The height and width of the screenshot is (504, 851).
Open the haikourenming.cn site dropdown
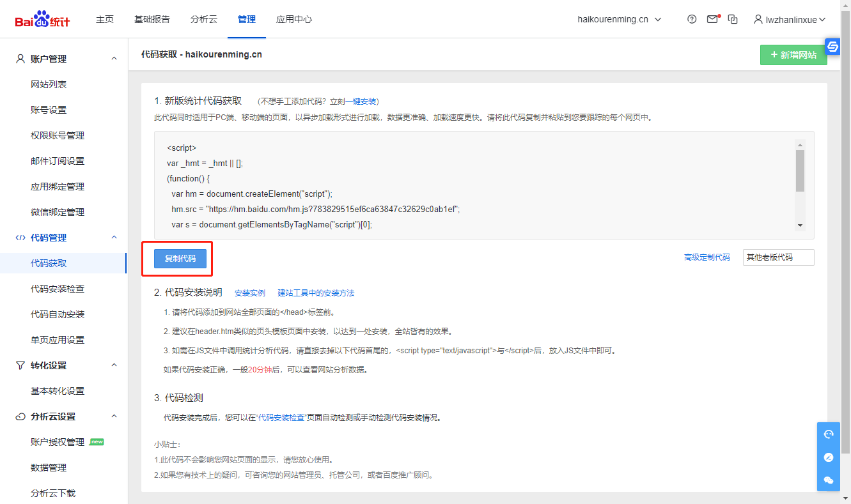[619, 19]
